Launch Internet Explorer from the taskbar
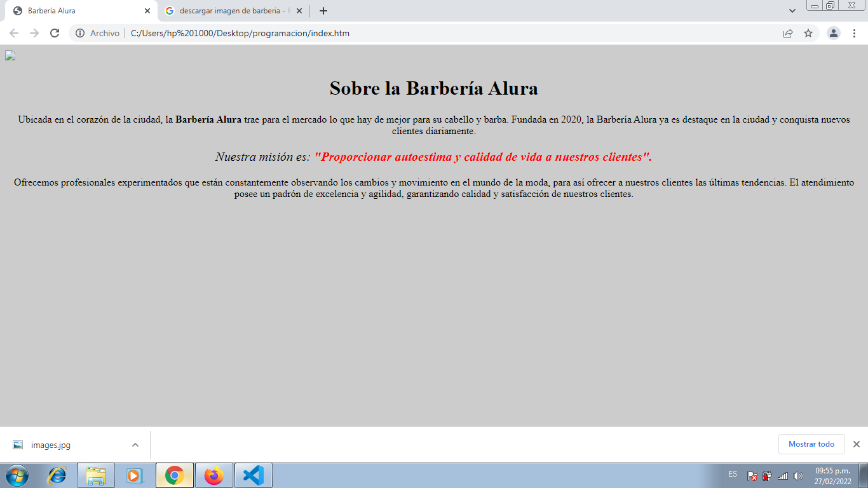This screenshot has width=868, height=488. [57, 475]
